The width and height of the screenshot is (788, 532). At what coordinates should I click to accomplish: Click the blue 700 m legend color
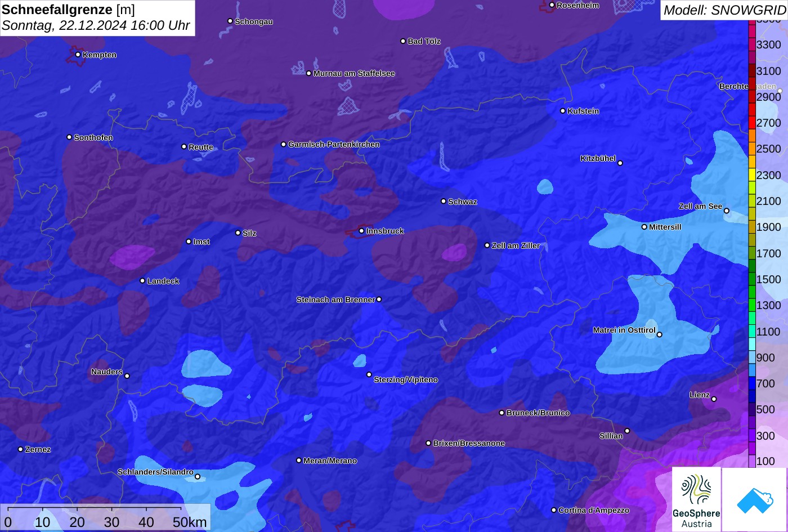pos(752,383)
